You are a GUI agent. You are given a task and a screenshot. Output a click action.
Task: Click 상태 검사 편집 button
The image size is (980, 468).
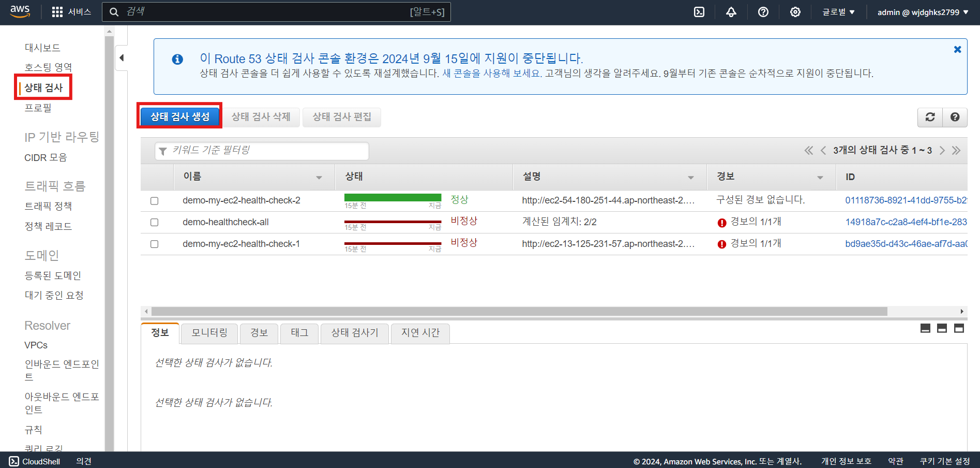342,117
